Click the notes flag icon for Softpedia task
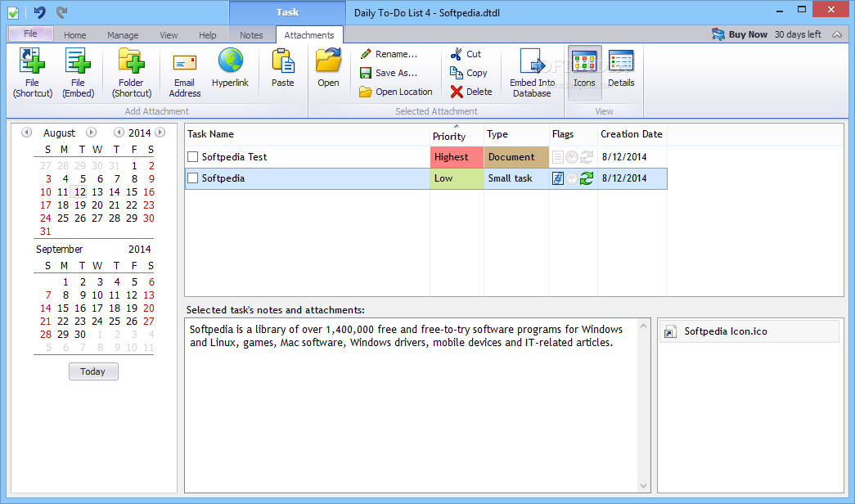The height and width of the screenshot is (504, 855). point(557,178)
